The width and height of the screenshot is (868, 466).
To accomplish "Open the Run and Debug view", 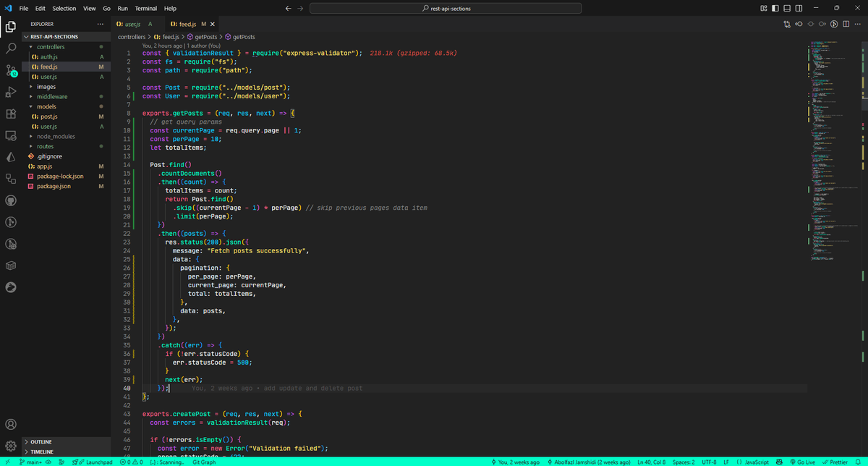I will point(11,92).
